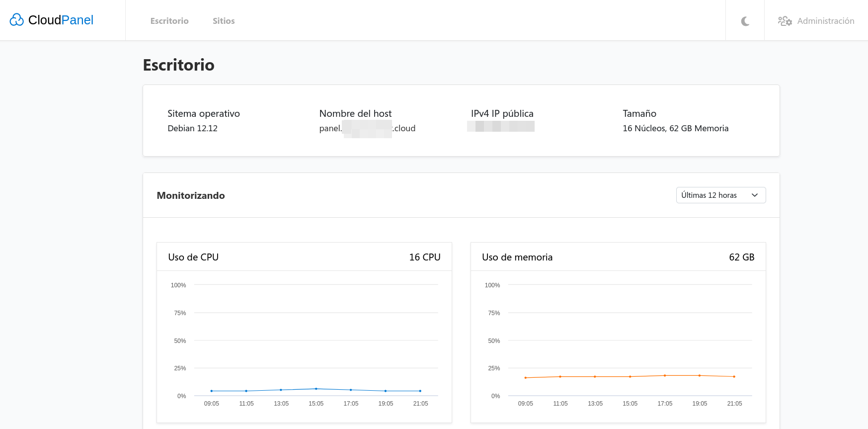Viewport: 868px width, 429px height.
Task: Click the CPU chart 100% axis label
Action: point(178,285)
